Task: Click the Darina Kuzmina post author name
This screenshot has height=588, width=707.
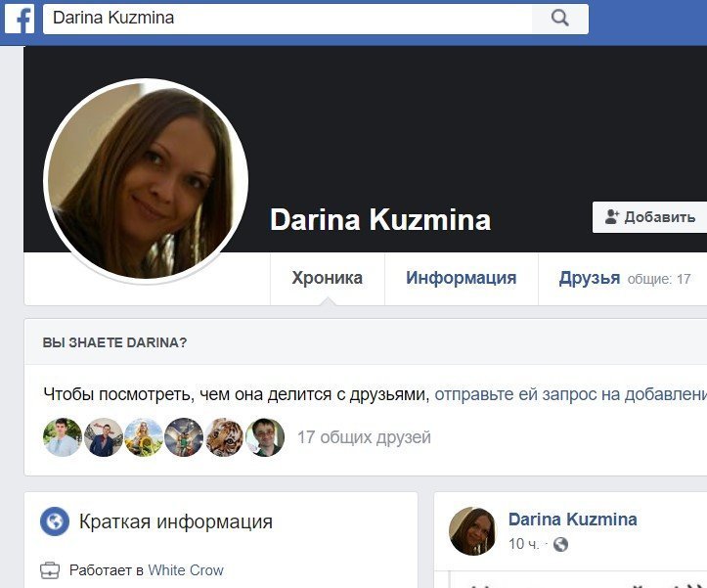Action: (x=573, y=520)
